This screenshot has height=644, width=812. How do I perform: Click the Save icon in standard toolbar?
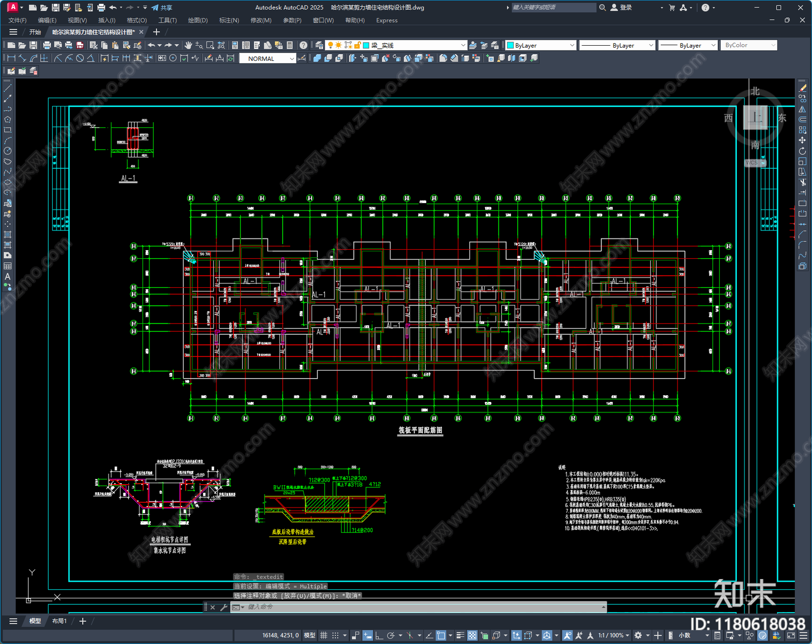[x=33, y=45]
